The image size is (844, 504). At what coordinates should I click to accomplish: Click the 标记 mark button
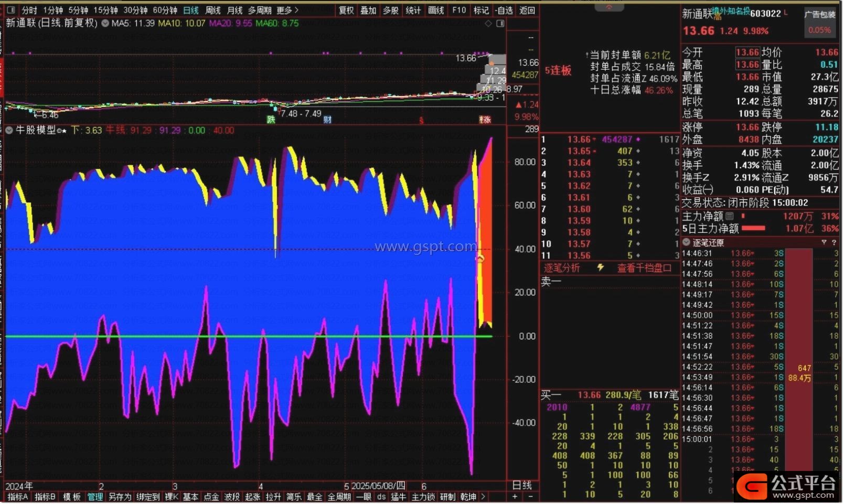[x=481, y=10]
